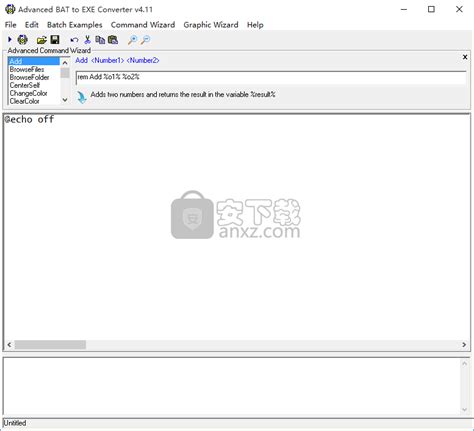Click editor horizontal scrollbar right arrow

point(464,345)
